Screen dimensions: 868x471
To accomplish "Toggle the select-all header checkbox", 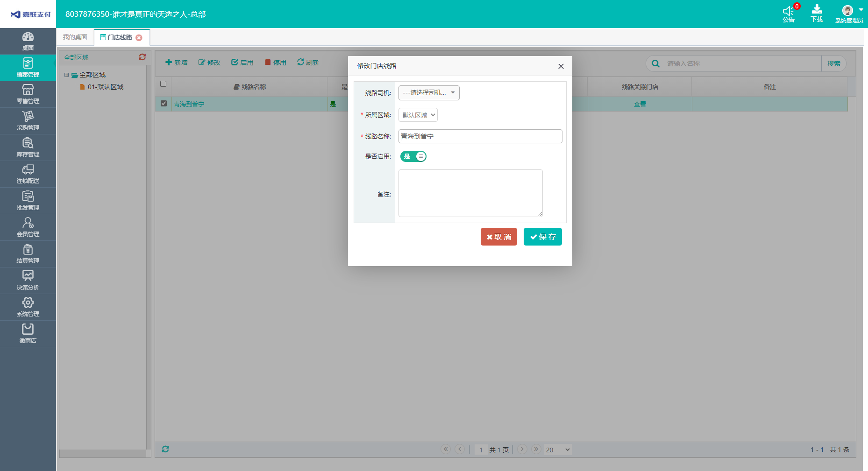I will [163, 84].
